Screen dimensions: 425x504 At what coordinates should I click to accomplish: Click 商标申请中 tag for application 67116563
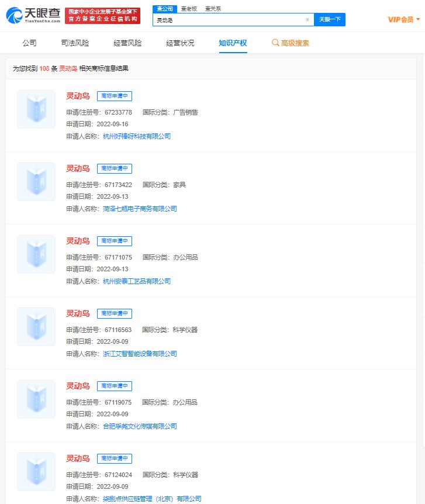115,313
